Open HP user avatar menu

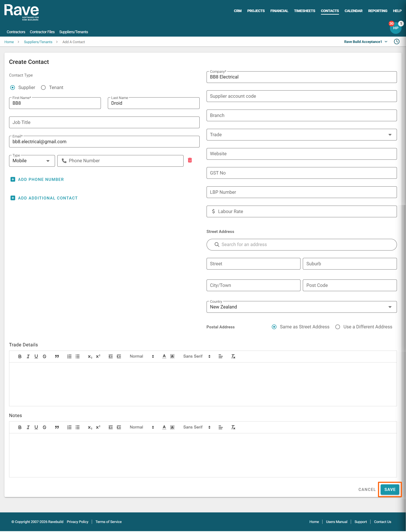(x=395, y=28)
